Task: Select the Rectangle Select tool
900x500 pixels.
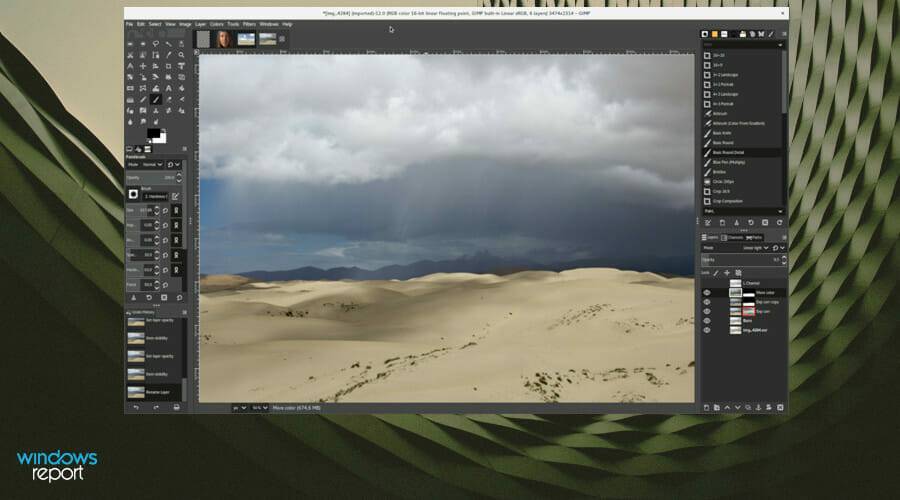Action: (130, 44)
